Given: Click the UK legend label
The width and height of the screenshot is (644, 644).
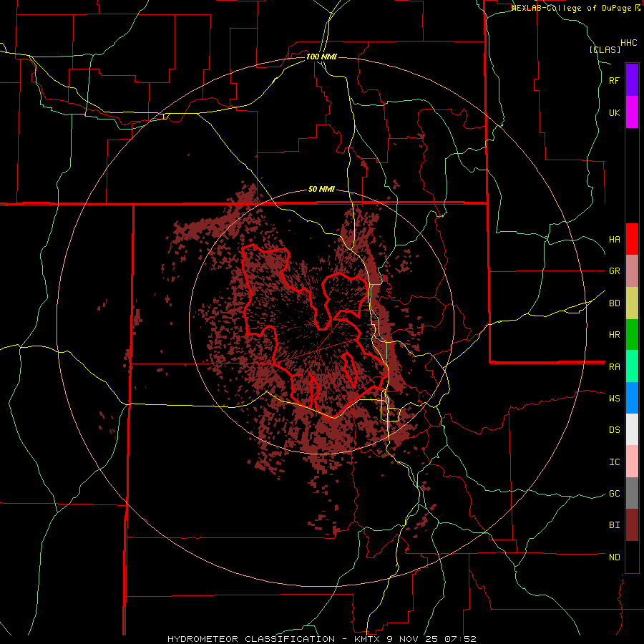Looking at the screenshot, I should coord(615,112).
